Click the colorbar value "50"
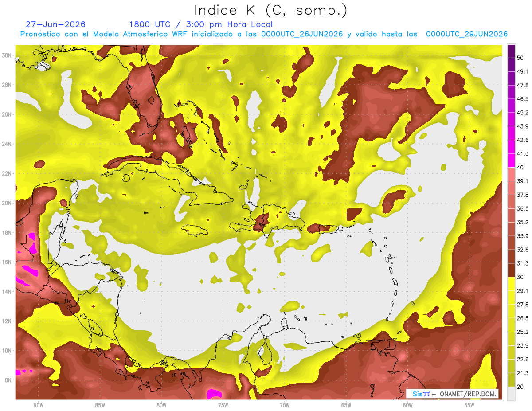 point(521,58)
